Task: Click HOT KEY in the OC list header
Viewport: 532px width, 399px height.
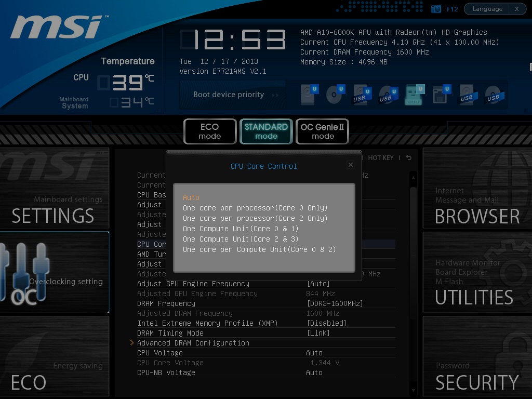Action: tap(381, 158)
